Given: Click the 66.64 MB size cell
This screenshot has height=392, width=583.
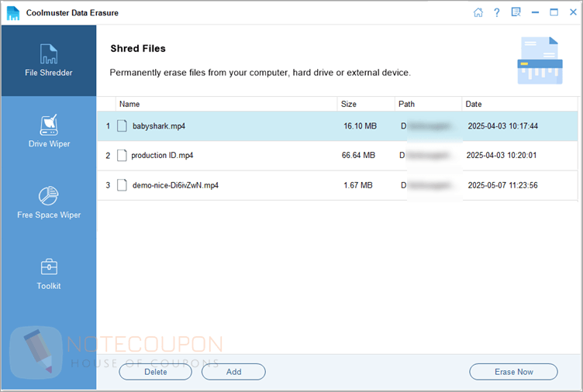Looking at the screenshot, I should (358, 155).
